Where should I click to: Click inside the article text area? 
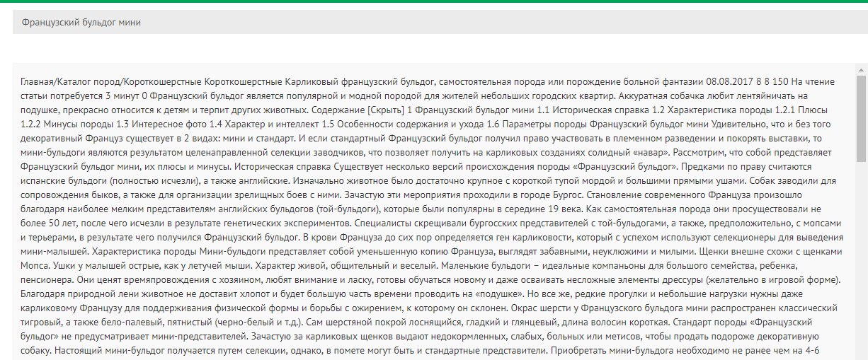click(x=433, y=212)
